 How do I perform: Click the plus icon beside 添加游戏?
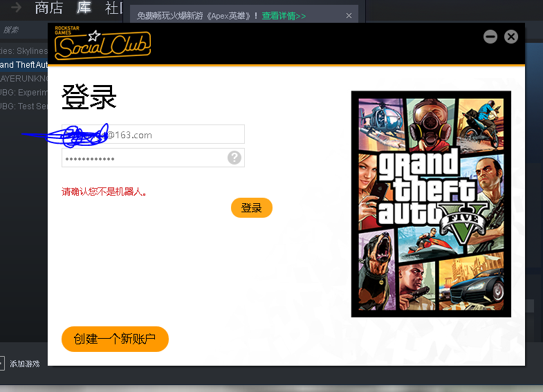(2, 364)
